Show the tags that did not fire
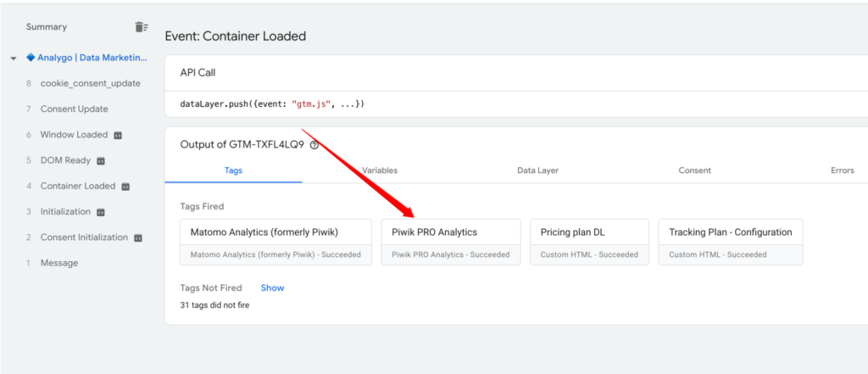 pos(272,288)
